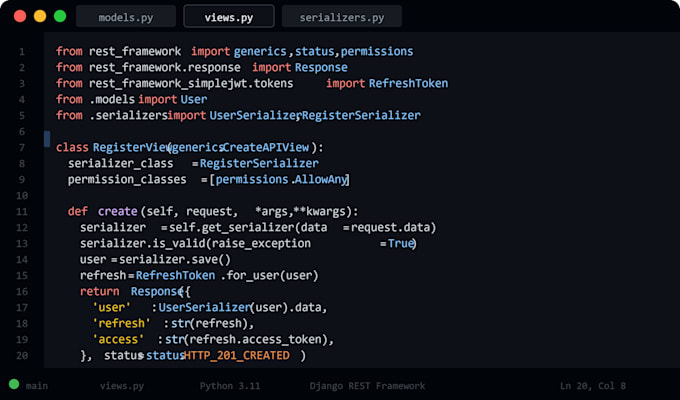Click the main branch label in status bar
680x400 pixels.
click(x=37, y=386)
